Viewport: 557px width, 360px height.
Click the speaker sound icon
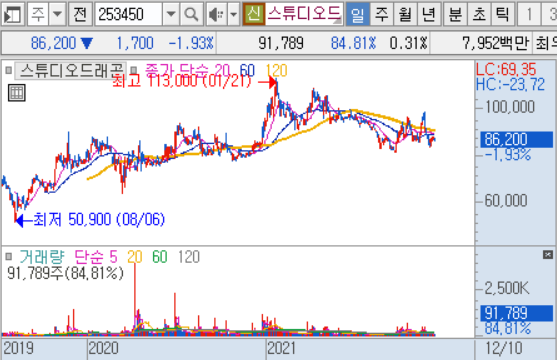click(216, 14)
